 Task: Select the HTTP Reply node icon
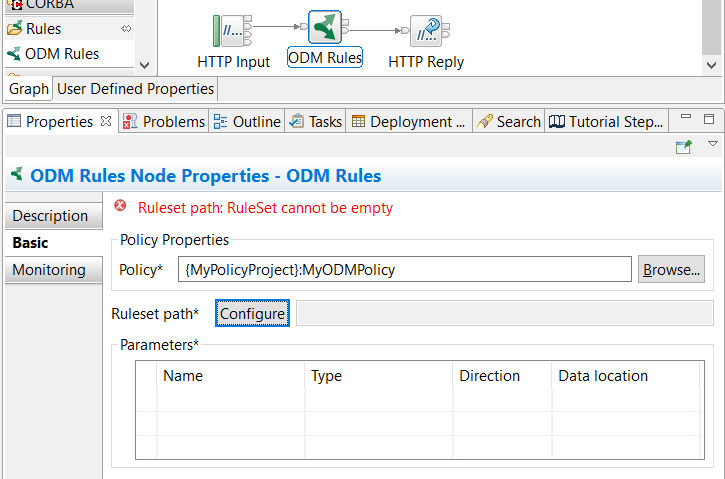click(x=426, y=31)
